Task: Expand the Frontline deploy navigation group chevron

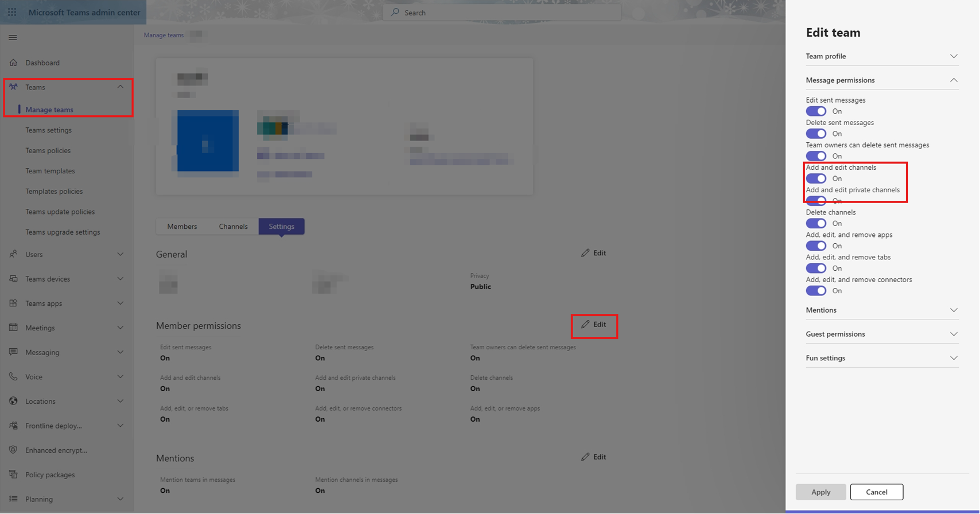Action: coord(120,426)
